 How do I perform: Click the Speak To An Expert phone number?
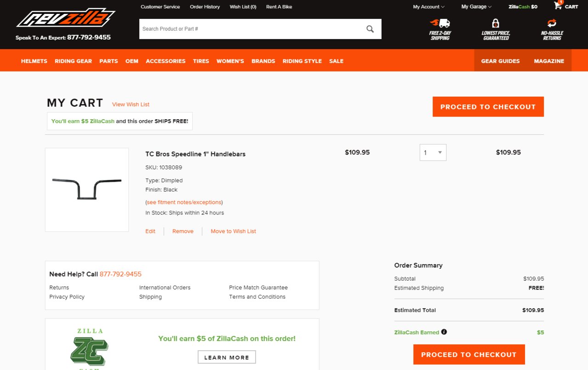point(89,37)
